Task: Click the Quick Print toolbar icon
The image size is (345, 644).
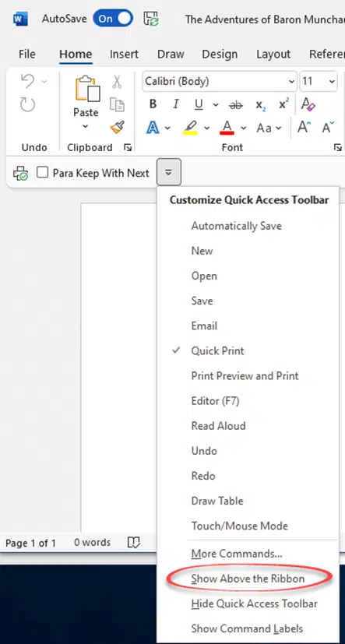Action: 20,174
